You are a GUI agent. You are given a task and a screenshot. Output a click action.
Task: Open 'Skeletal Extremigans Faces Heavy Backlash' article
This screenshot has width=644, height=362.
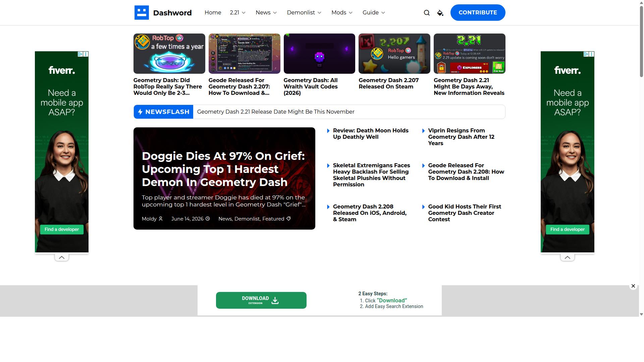tap(371, 175)
